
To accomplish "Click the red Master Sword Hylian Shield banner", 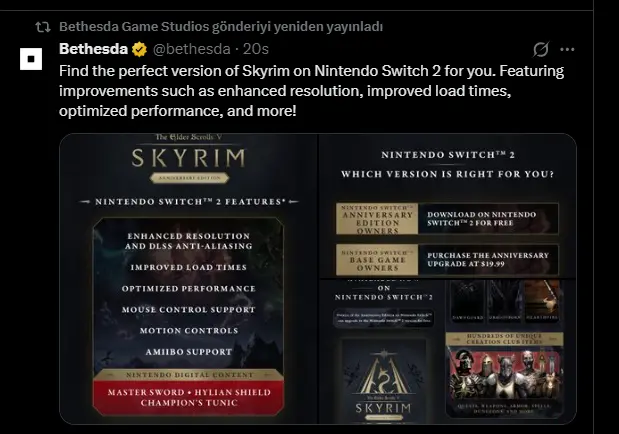I will 189,397.
